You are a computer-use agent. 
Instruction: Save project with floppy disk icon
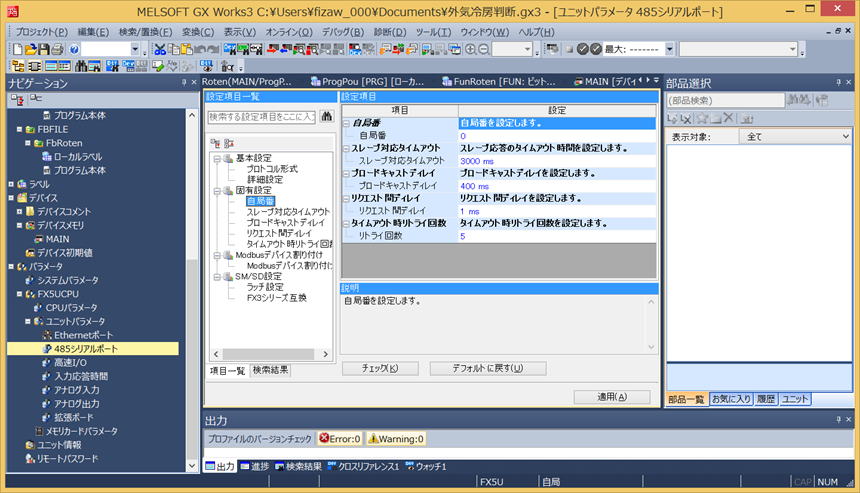[44, 49]
